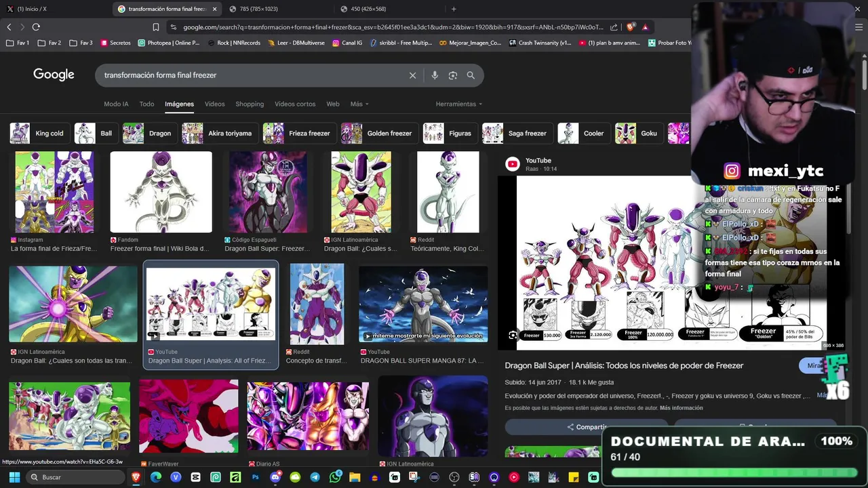Open Google Lens image search icon
868x488 pixels.
click(453, 75)
